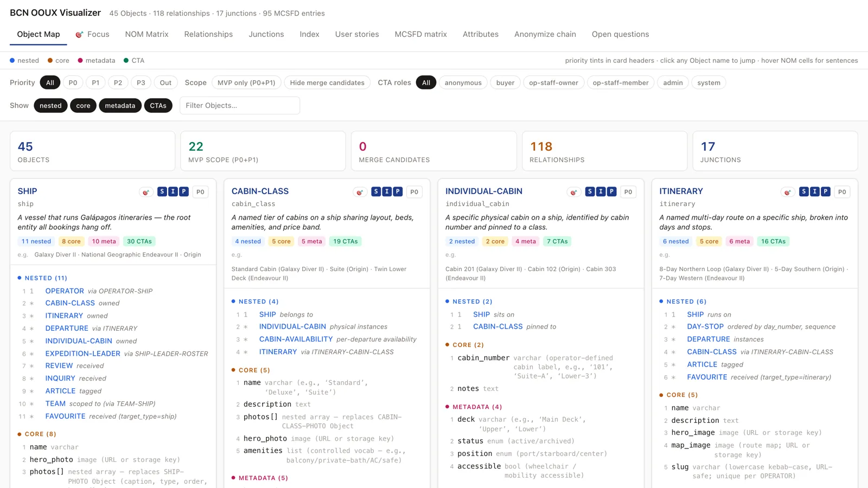The width and height of the screenshot is (868, 488).
Task: Go to the User stories tab
Action: [357, 34]
